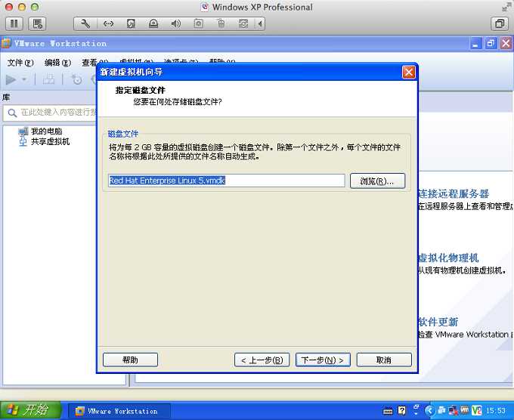Collapse the device toolbar with the left arrow

pos(260,23)
